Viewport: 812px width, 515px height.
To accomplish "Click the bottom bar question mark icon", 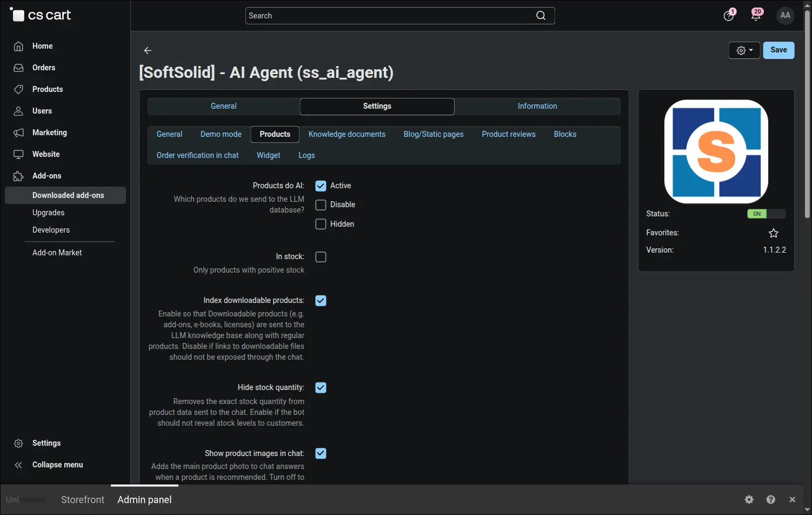I will pyautogui.click(x=771, y=499).
